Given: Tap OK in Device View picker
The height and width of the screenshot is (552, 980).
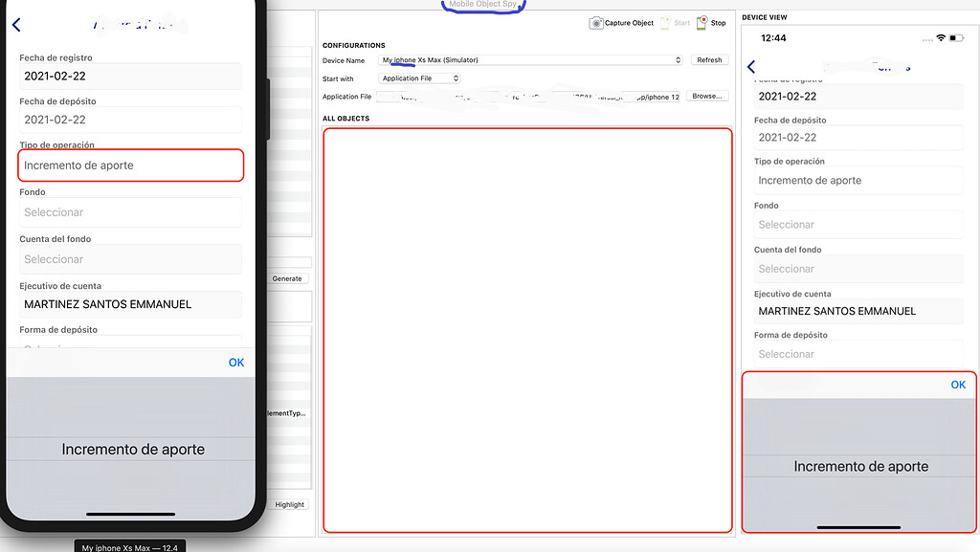Looking at the screenshot, I should click(958, 386).
